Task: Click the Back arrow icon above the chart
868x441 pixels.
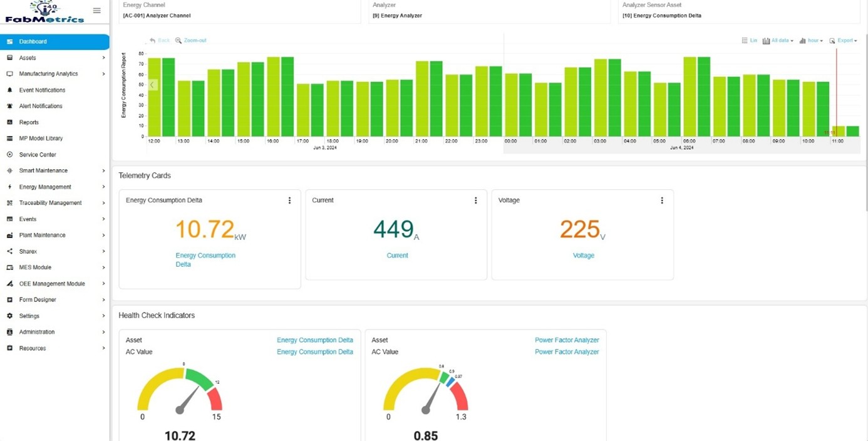Action: [x=153, y=41]
